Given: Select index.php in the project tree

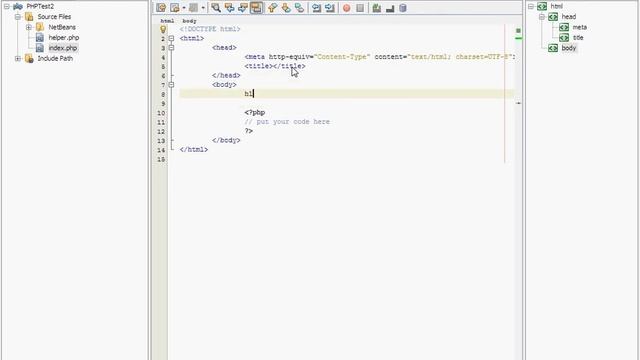Looking at the screenshot, I should (x=63, y=48).
